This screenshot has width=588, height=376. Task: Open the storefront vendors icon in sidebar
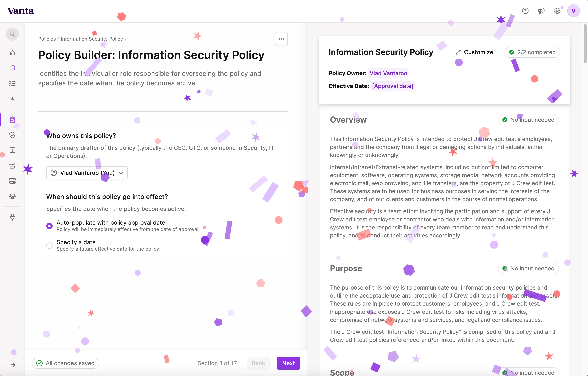click(x=12, y=166)
